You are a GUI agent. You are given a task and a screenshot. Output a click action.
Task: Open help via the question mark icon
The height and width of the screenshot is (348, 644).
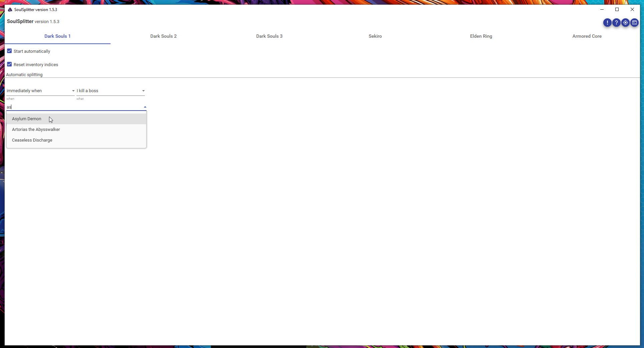point(616,23)
